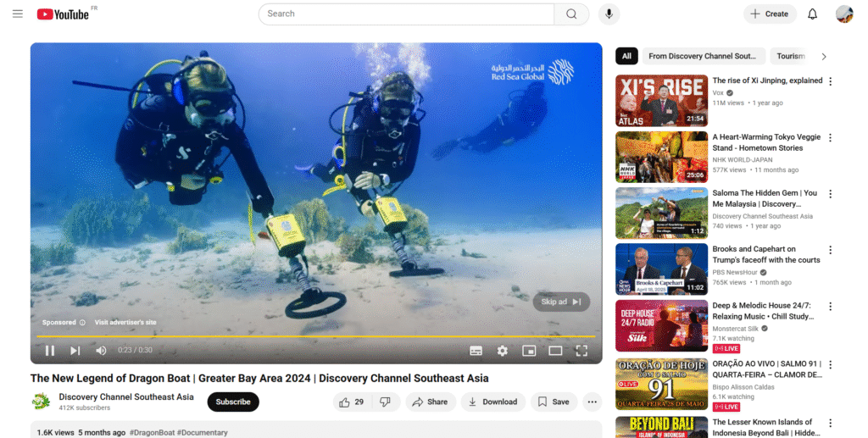
Task: Open the hamburger guide menu
Action: tap(18, 14)
